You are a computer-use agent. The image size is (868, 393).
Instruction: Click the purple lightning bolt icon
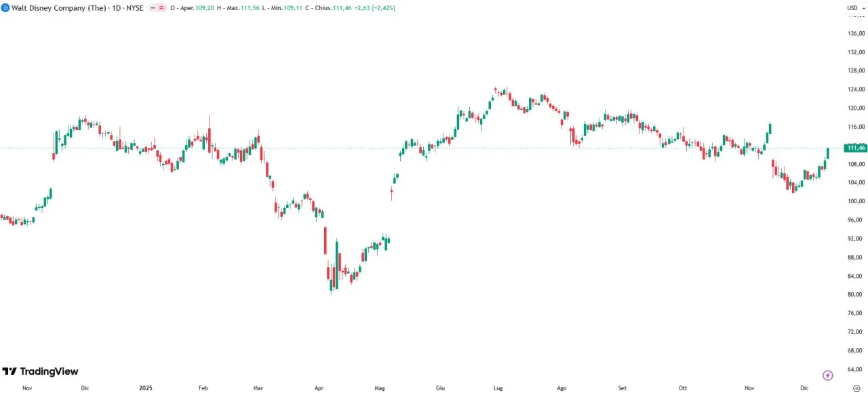tap(827, 375)
